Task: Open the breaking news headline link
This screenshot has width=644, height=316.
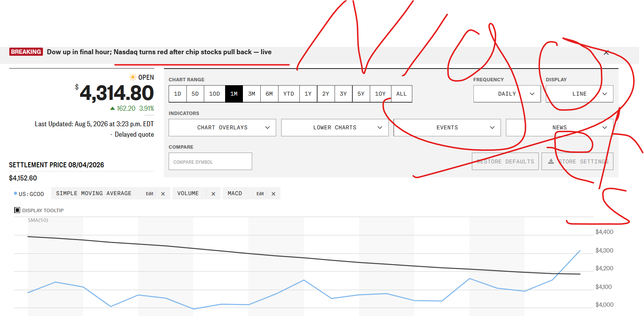Action: pyautogui.click(x=159, y=52)
